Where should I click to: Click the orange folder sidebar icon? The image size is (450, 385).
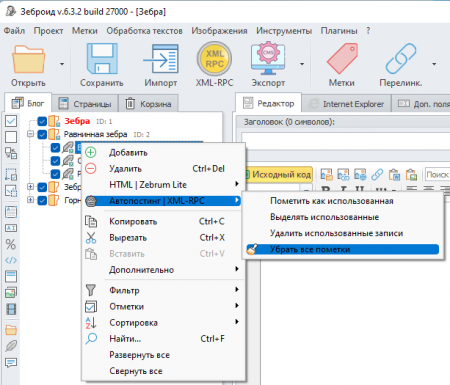[x=11, y=330]
